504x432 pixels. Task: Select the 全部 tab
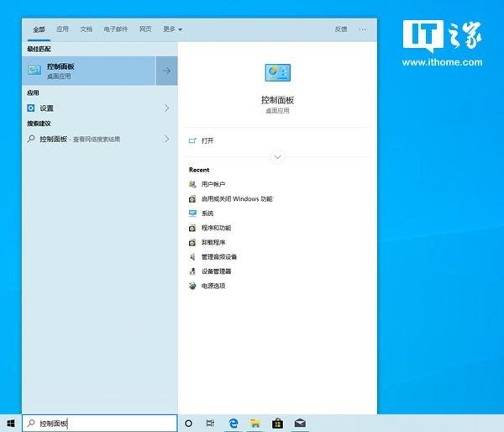click(x=39, y=29)
